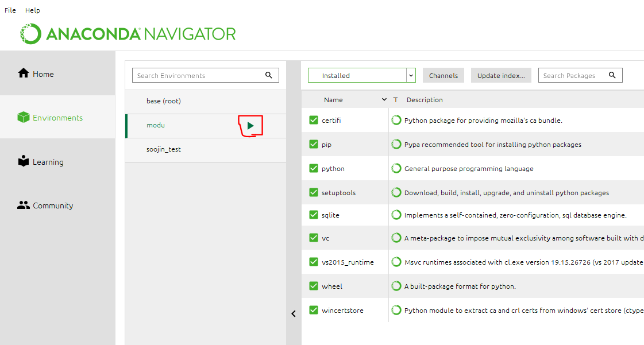Toggle the python package checkbox
Viewport: 644px width, 345px height.
coord(313,168)
